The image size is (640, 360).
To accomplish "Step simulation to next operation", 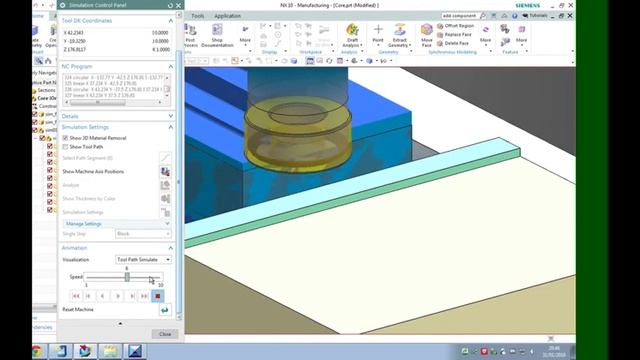I will tap(132, 296).
